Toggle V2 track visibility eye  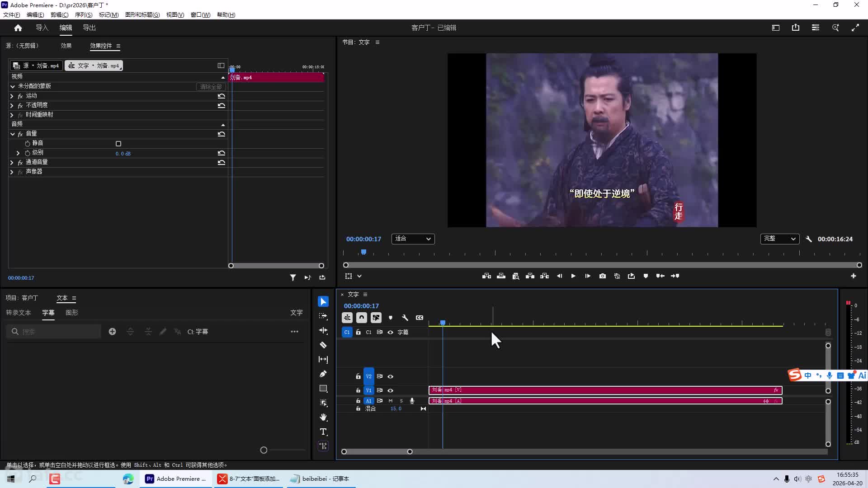[391, 376]
